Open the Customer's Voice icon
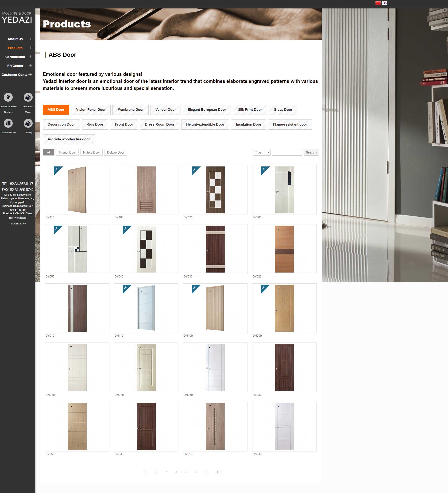The height and width of the screenshot is (493, 448). [28, 97]
